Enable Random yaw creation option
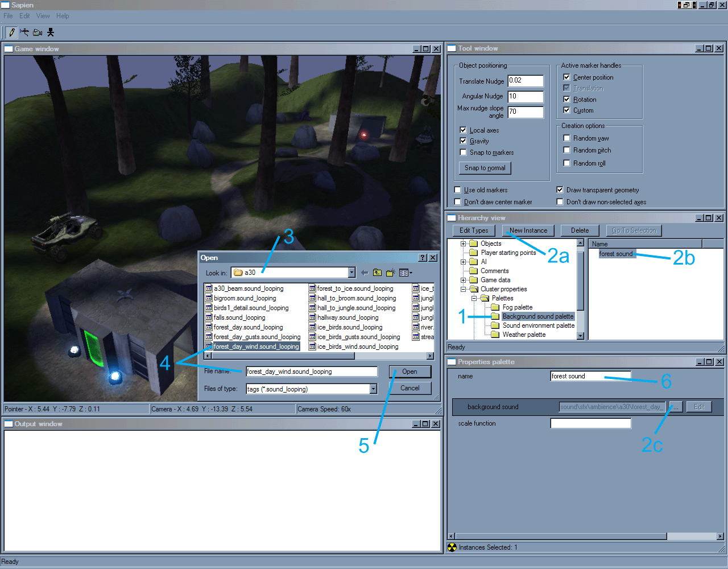 pyautogui.click(x=566, y=138)
